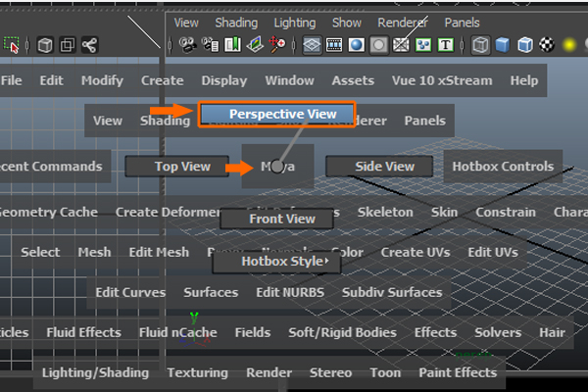
Task: Open the Assets hotbox menu
Action: point(353,80)
